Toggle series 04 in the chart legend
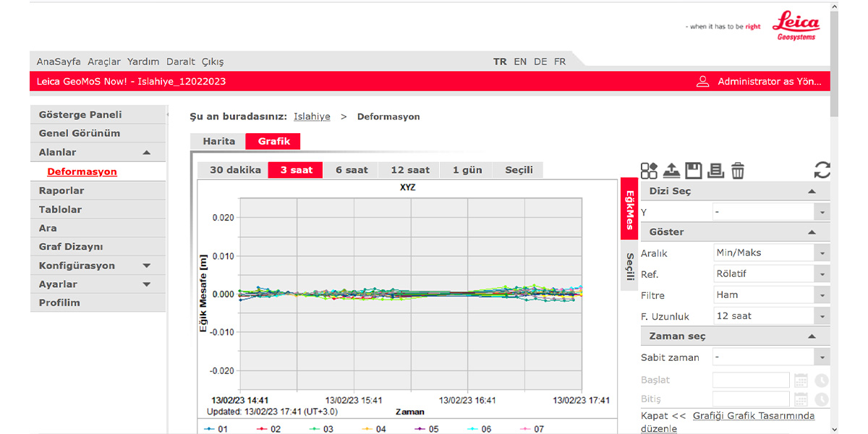Image resolution: width=868 pixels, height=434 pixels. (x=374, y=429)
